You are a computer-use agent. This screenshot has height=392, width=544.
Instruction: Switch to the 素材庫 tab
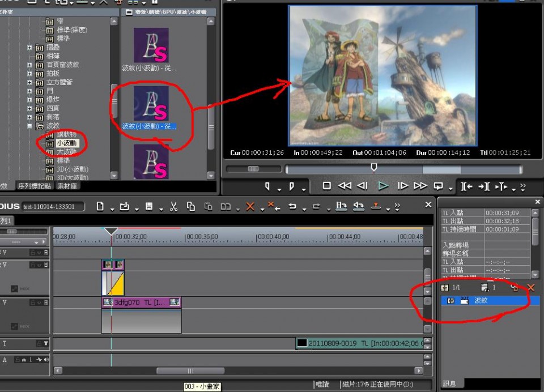[x=67, y=186]
